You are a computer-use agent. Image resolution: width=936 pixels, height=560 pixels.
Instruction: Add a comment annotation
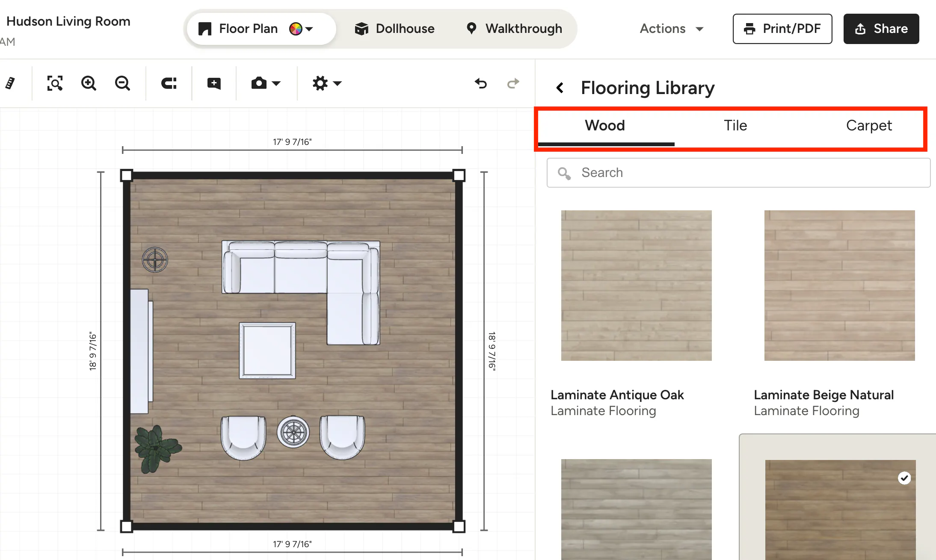coord(214,83)
